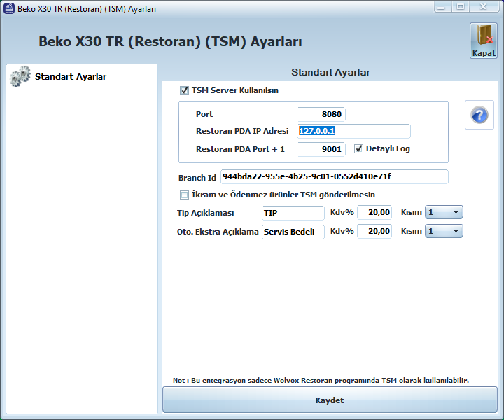Enable İkram ve Ödenmez ürünler checkbox
Image resolution: width=504 pixels, height=420 pixels.
185,195
